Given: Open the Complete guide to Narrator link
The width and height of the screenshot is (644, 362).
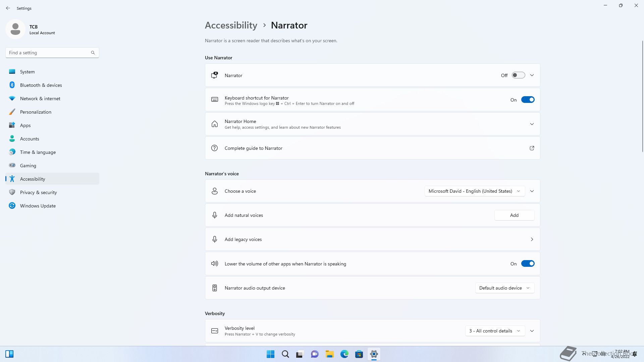Looking at the screenshot, I should click(372, 148).
